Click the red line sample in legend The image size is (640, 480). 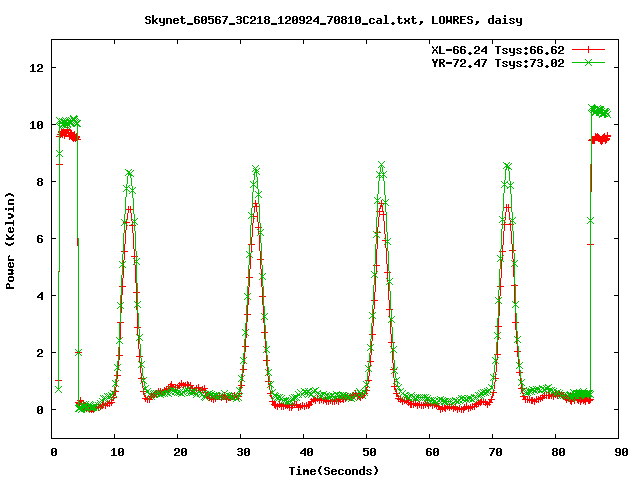click(588, 50)
